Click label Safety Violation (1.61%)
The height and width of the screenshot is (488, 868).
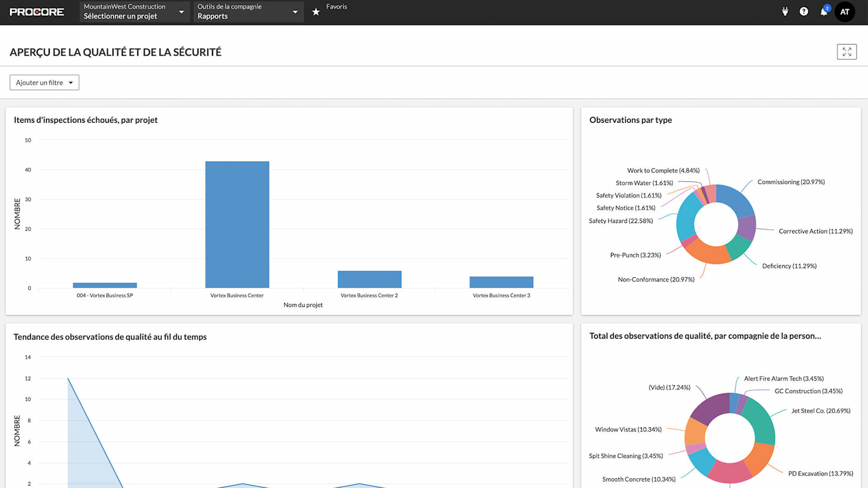(x=629, y=195)
